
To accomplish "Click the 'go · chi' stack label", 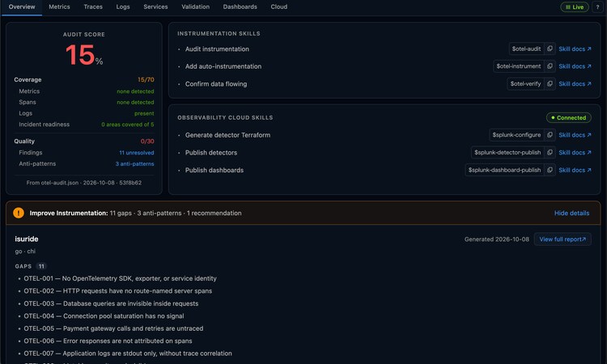I will (25, 251).
